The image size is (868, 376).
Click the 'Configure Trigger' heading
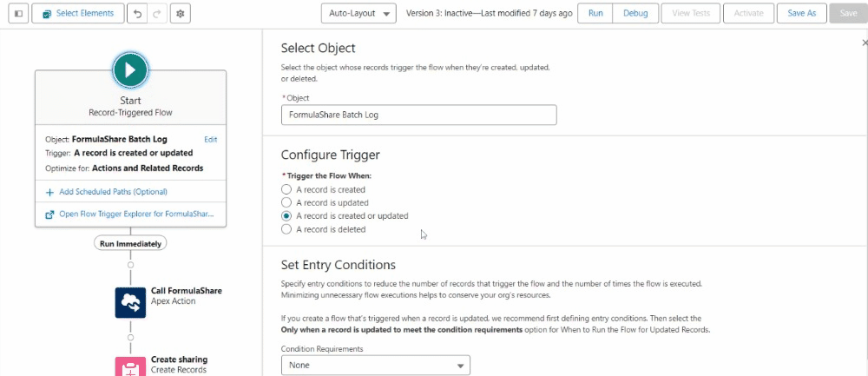(x=331, y=155)
